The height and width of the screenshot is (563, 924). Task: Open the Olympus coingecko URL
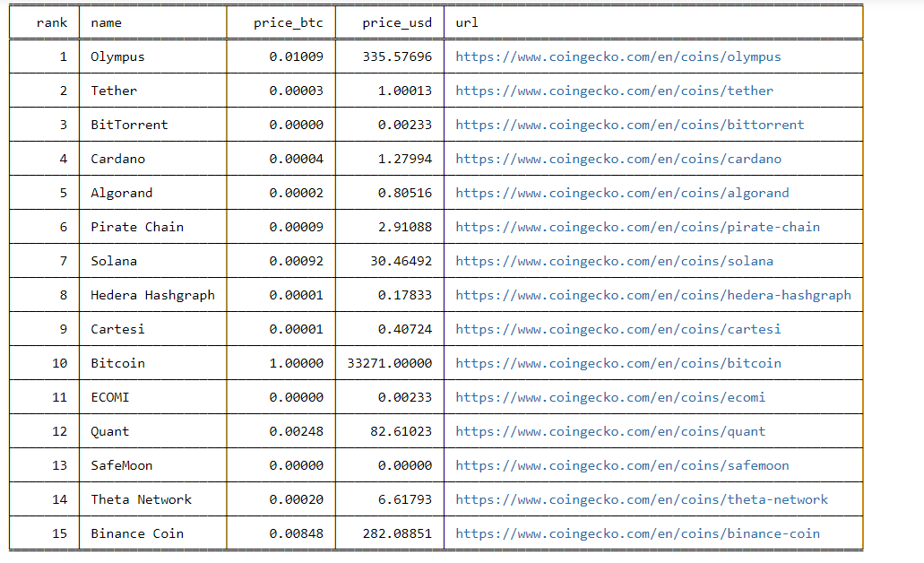click(618, 56)
